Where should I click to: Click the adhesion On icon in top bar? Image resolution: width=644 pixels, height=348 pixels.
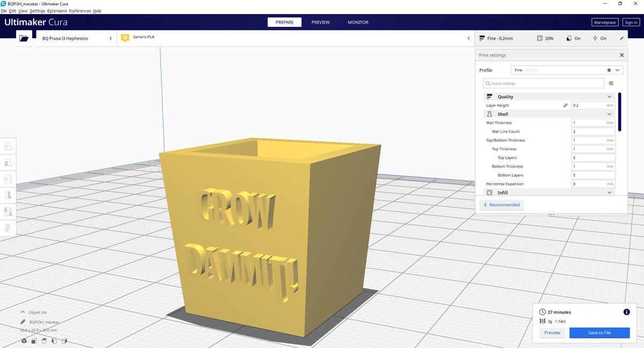click(x=595, y=38)
